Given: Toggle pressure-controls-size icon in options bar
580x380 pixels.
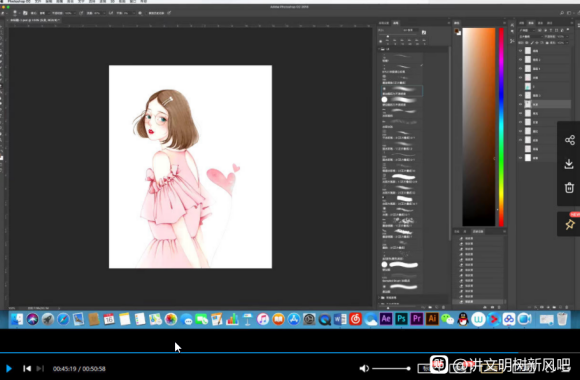Looking at the screenshot, I should point(169,13).
